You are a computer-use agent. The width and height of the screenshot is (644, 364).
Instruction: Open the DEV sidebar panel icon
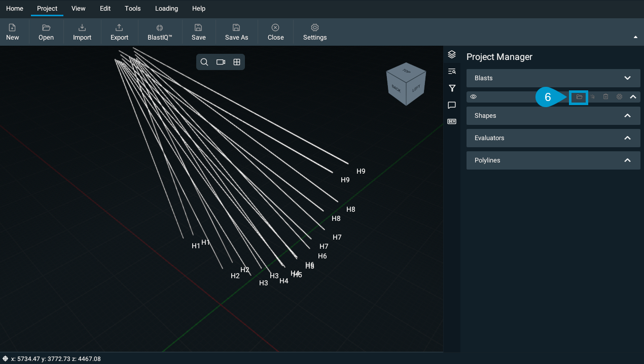(452, 121)
